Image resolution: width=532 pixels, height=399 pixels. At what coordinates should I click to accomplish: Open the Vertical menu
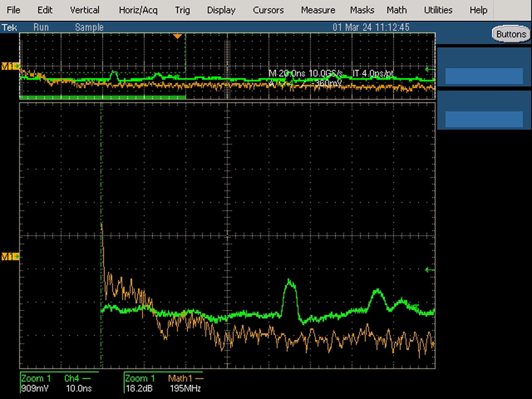(x=85, y=10)
